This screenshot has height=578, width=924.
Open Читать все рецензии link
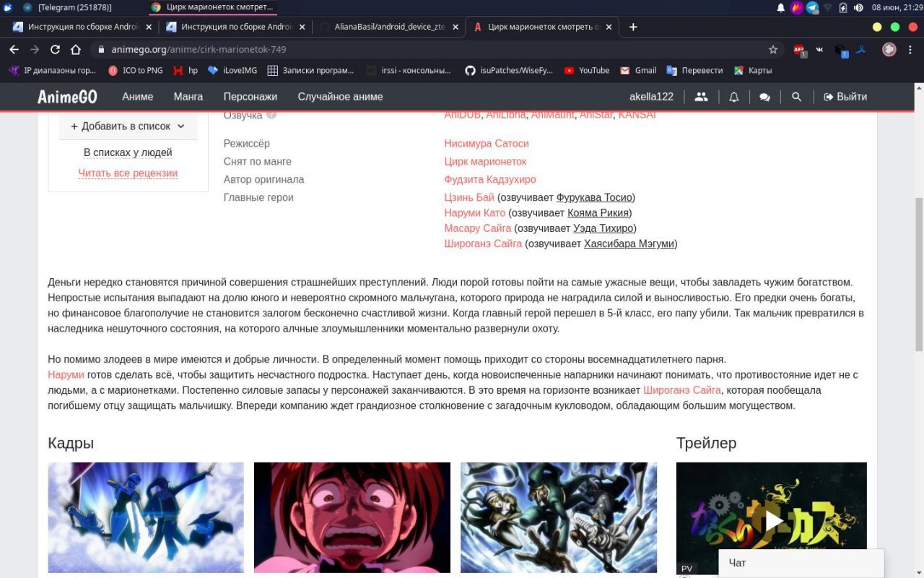[128, 173]
